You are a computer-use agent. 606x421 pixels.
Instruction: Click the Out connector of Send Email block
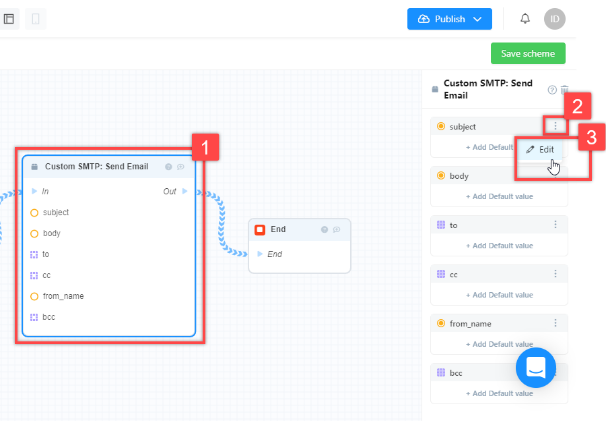pyautogui.click(x=184, y=191)
